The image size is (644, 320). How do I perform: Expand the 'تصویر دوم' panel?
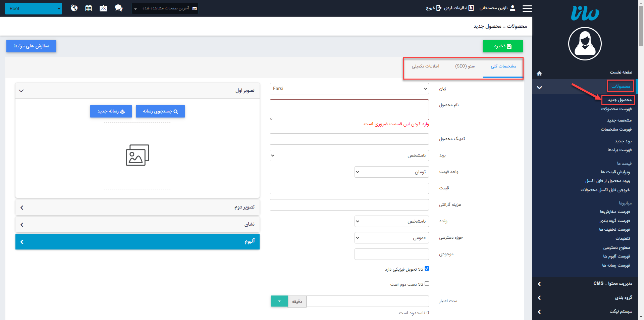[x=137, y=208]
